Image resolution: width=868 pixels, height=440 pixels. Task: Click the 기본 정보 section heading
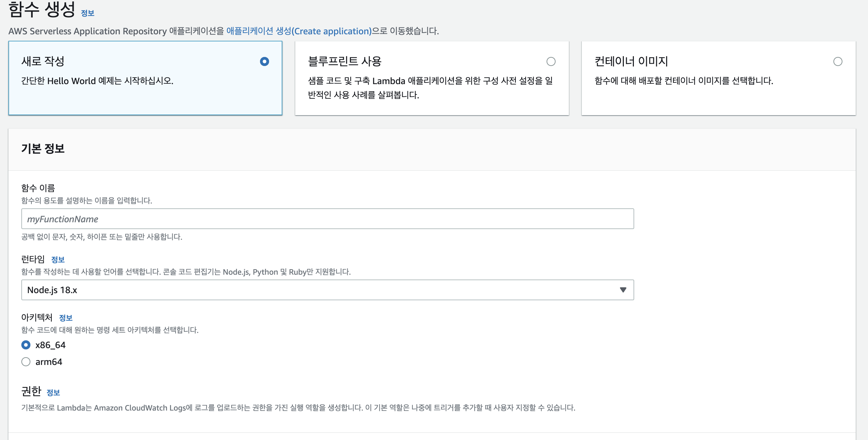pyautogui.click(x=43, y=149)
